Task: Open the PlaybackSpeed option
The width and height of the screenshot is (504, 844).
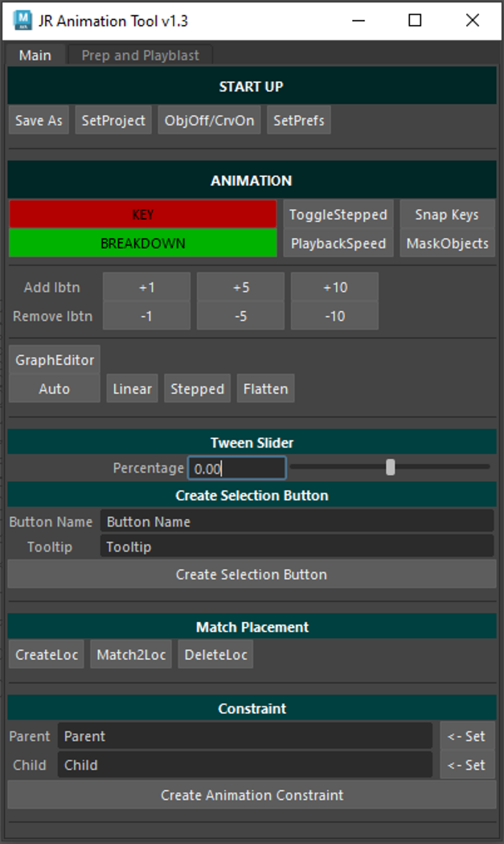Action: click(338, 244)
